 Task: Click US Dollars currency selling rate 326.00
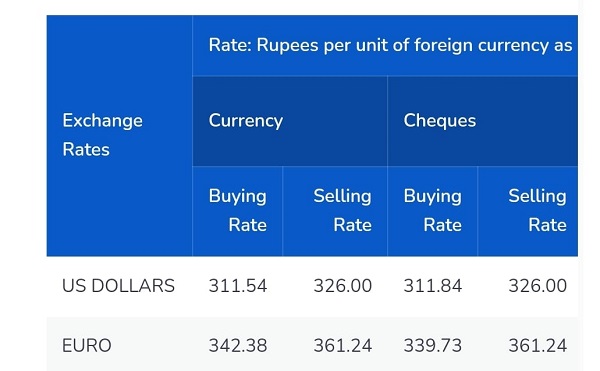[342, 286]
